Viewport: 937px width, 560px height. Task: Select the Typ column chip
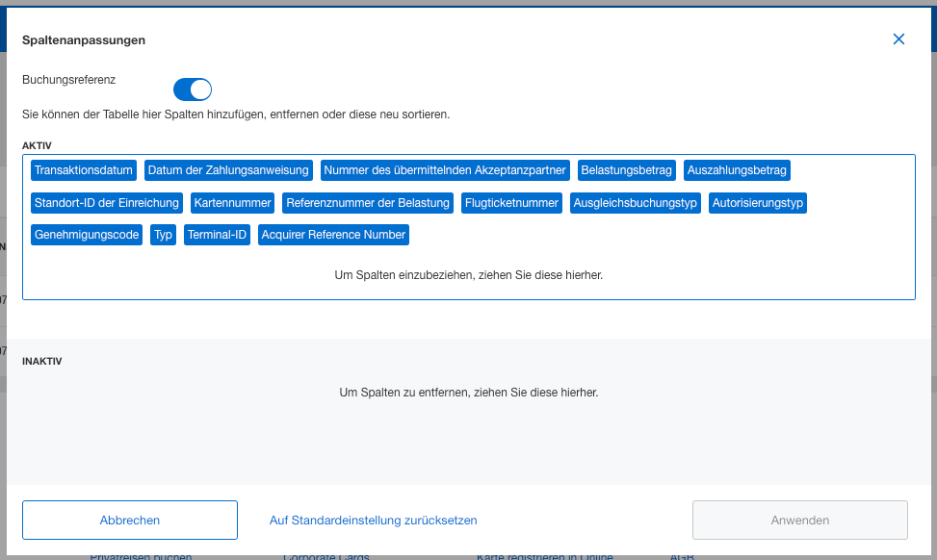pyautogui.click(x=163, y=235)
